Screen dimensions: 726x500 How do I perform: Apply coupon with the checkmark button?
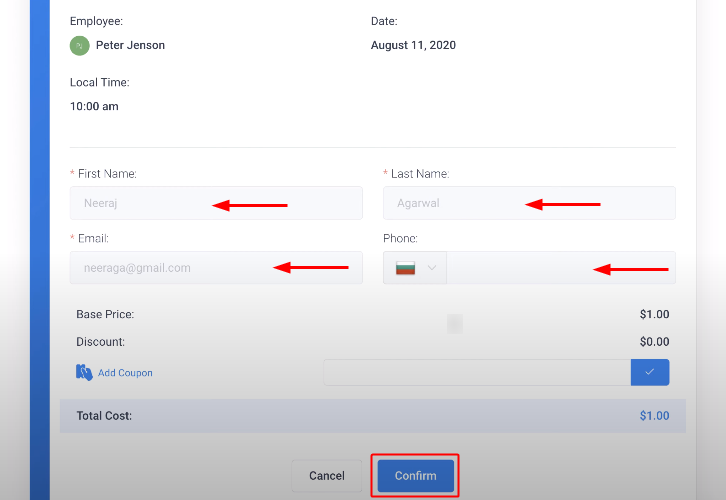pos(650,372)
